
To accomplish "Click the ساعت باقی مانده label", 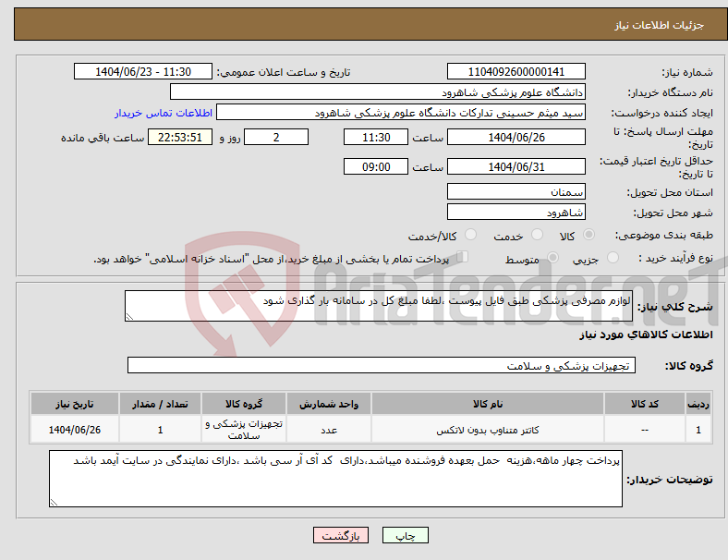I will [x=103, y=138].
